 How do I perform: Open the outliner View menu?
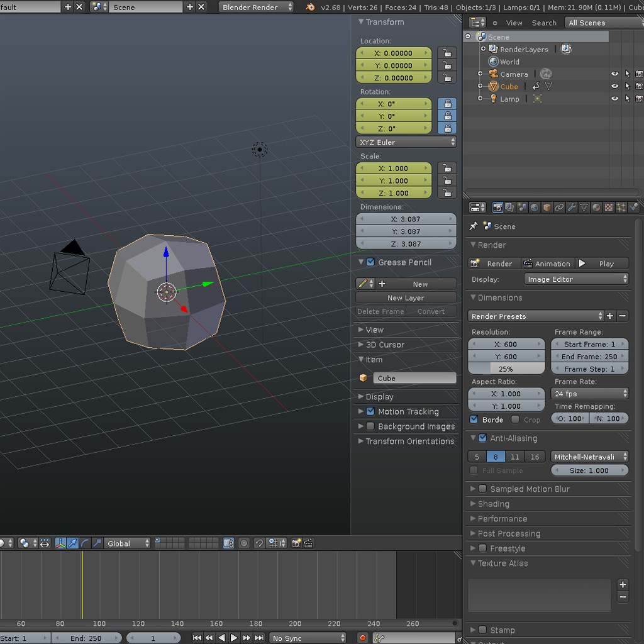coord(514,23)
